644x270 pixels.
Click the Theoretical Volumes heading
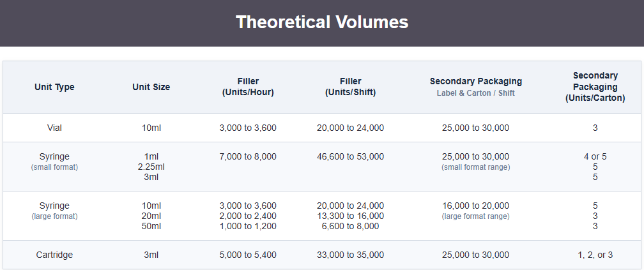point(321,22)
